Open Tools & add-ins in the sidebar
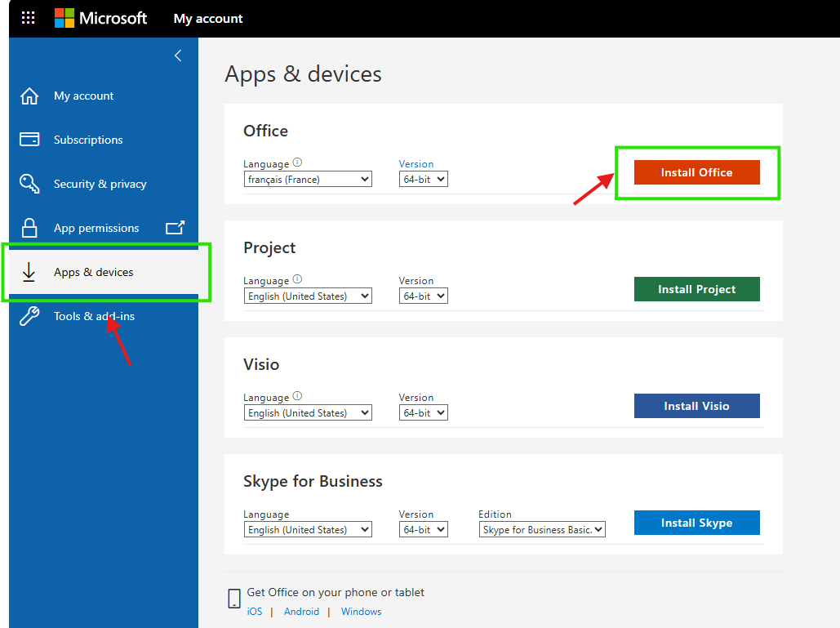This screenshot has width=840, height=628. pos(104,316)
